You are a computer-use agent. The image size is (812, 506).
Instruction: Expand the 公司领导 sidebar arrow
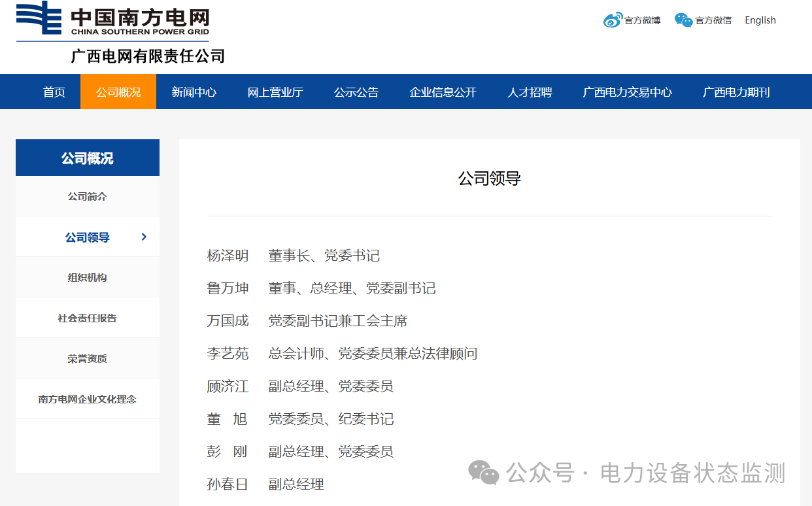tap(144, 237)
